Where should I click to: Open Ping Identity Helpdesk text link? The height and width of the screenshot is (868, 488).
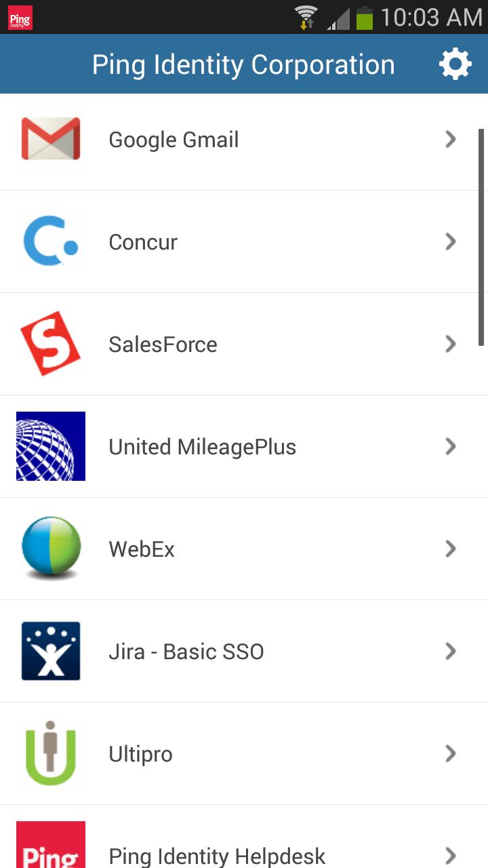tap(217, 856)
